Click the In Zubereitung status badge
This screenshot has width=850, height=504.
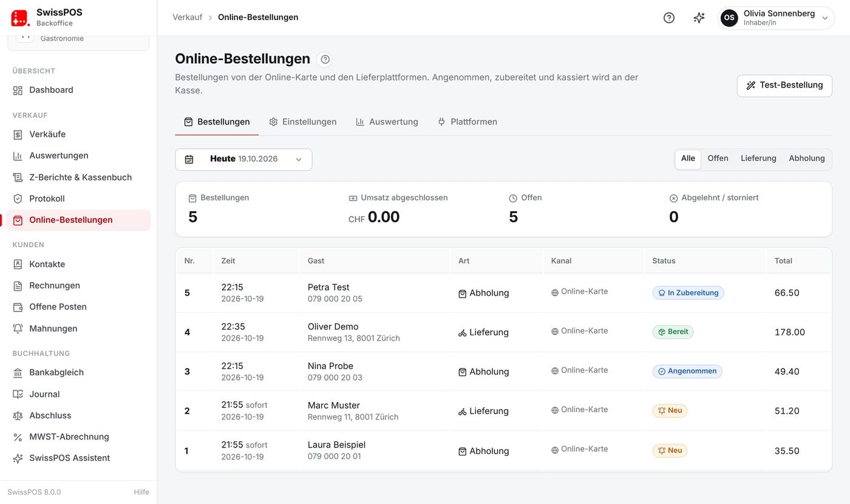pyautogui.click(x=688, y=293)
